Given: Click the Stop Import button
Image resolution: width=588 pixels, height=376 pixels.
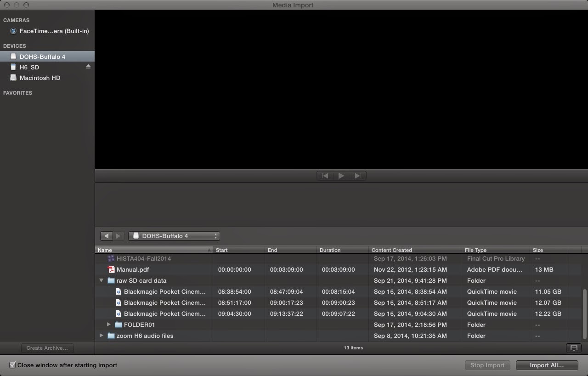Looking at the screenshot, I should (487, 365).
